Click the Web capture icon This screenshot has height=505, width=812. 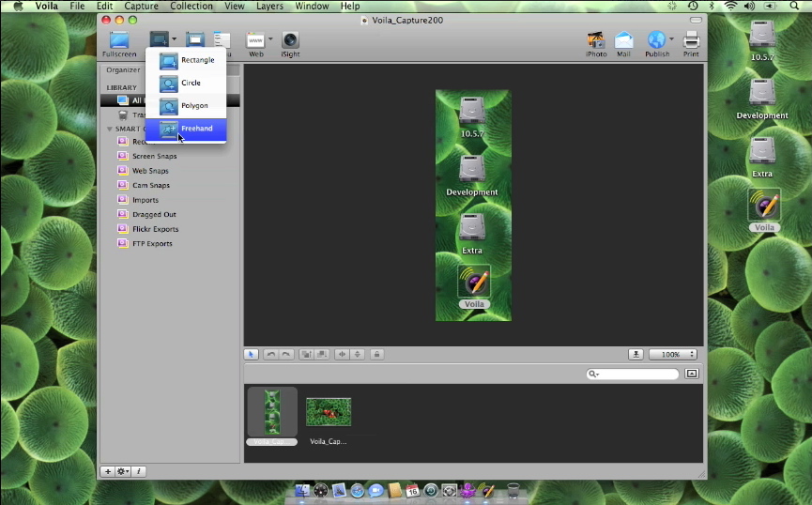(x=255, y=39)
